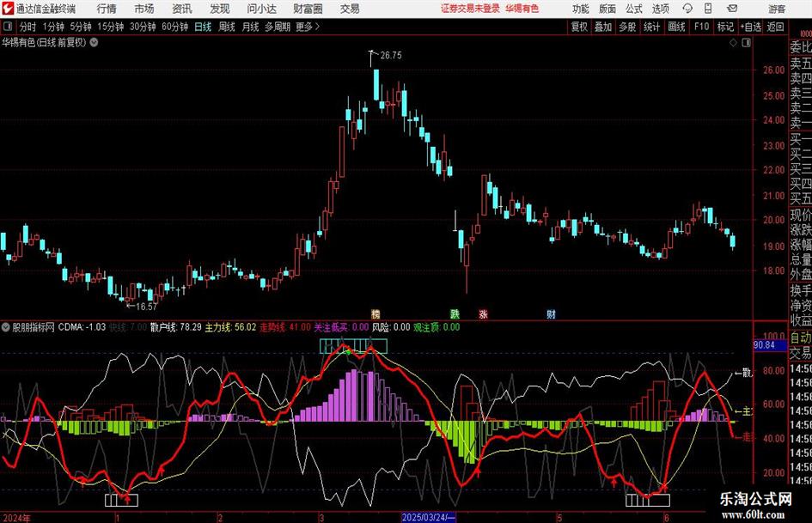The height and width of the screenshot is (523, 812).
Task: Click CDMA: -1.03 indicator readout
Action: 82,327
